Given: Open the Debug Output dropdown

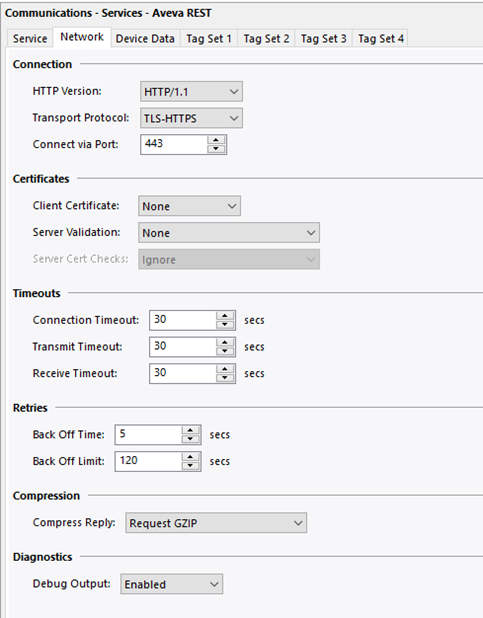Looking at the screenshot, I should tap(172, 584).
